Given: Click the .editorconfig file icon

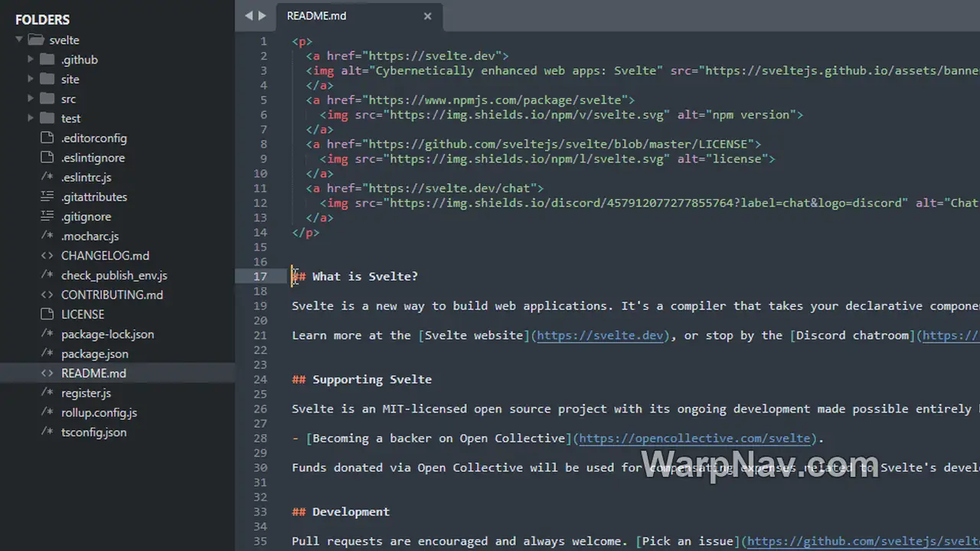Looking at the screenshot, I should pos(47,138).
